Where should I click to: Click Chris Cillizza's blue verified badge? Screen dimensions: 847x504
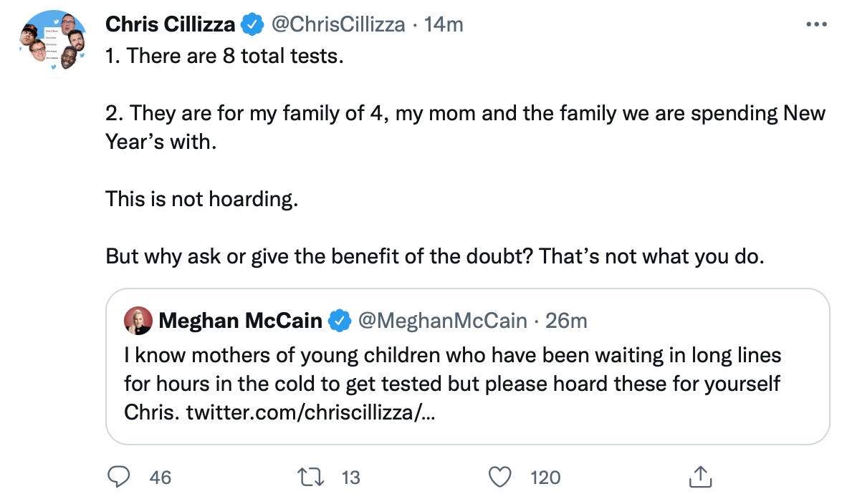[250, 24]
